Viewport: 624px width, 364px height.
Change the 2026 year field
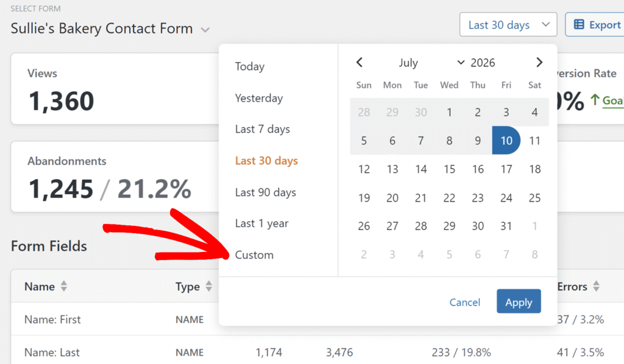483,62
